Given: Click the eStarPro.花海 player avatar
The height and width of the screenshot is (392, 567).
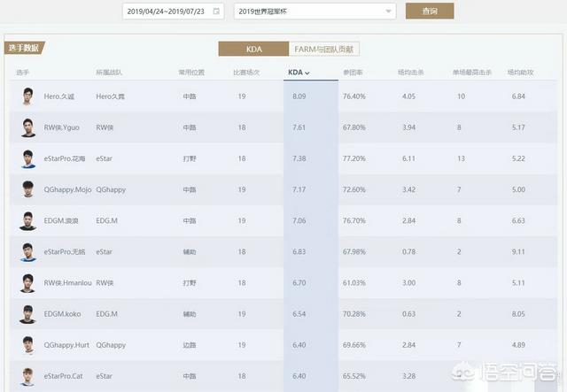Looking at the screenshot, I should coord(27,158).
